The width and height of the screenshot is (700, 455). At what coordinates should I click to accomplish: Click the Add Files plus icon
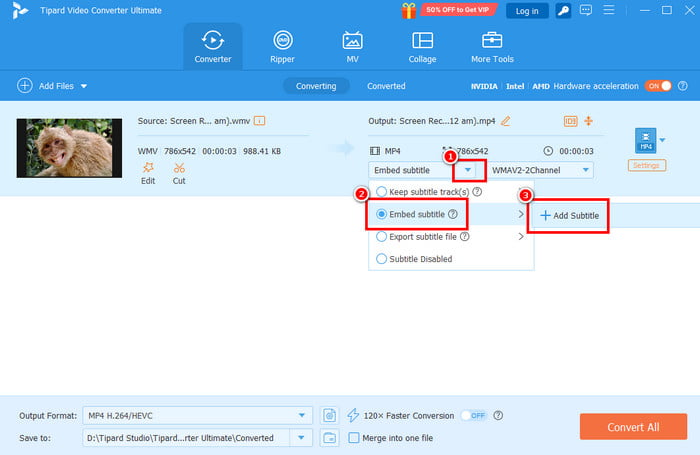(25, 85)
